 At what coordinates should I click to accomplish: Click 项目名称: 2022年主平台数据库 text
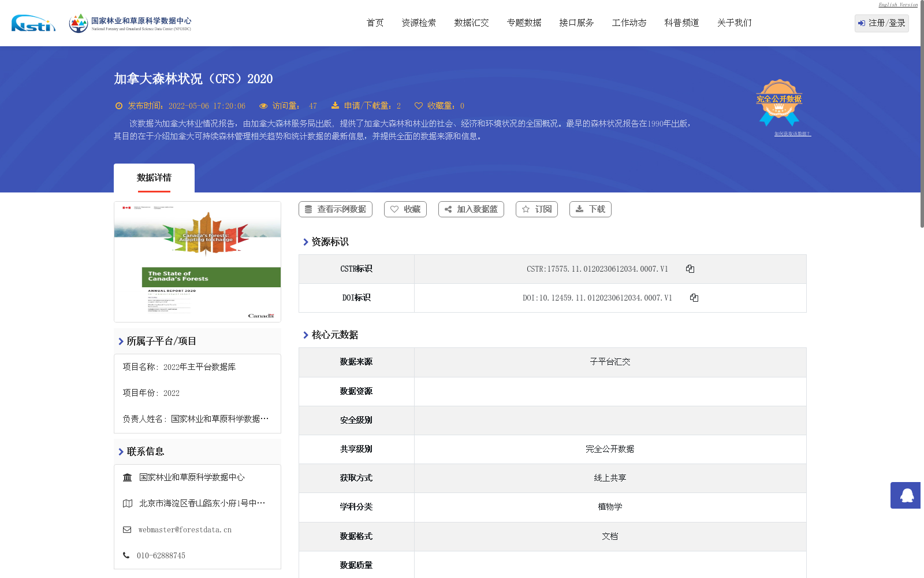point(179,367)
